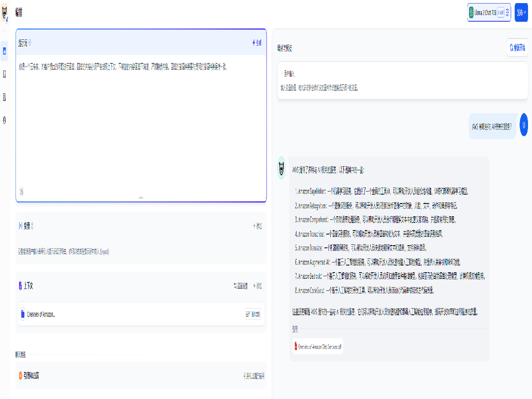532x399 pixels.
Task: Open the highlighted Orchestrate sidebar icon
Action: [x=4, y=51]
